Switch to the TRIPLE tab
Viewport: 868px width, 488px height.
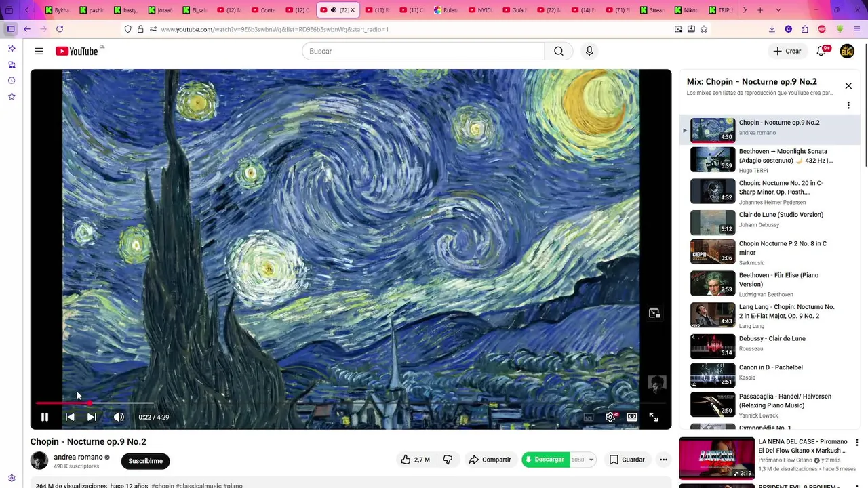720,10
